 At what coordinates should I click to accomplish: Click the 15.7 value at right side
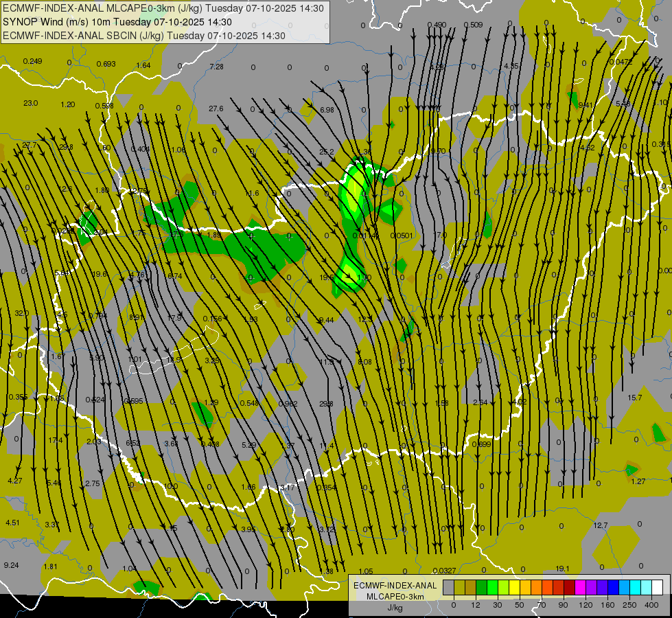(634, 398)
